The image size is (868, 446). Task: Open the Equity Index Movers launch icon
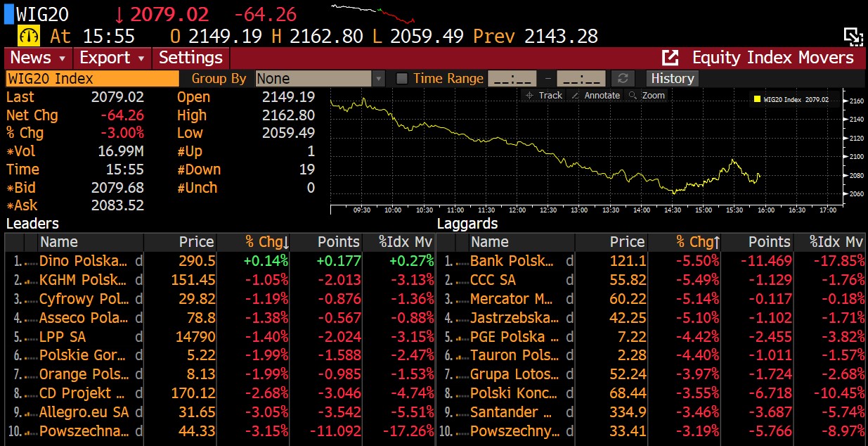[x=671, y=58]
